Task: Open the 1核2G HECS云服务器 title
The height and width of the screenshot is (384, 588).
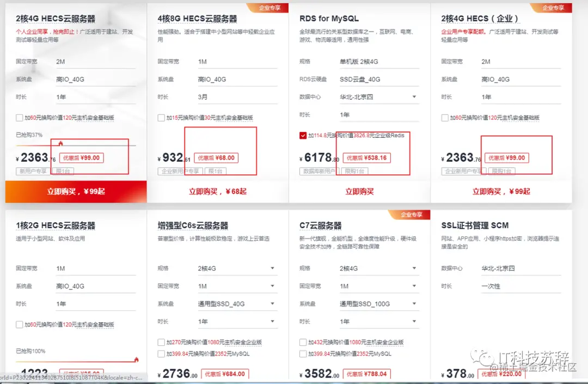Action: tap(56, 225)
